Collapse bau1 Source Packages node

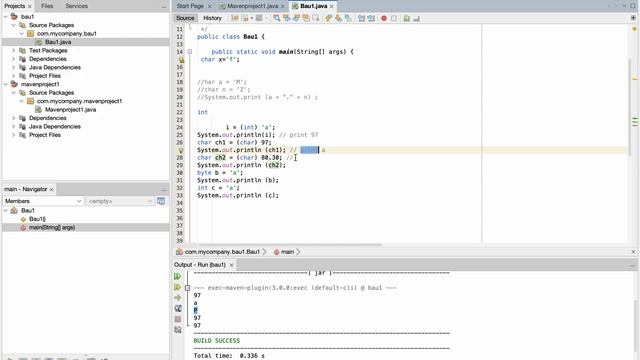(x=13, y=25)
